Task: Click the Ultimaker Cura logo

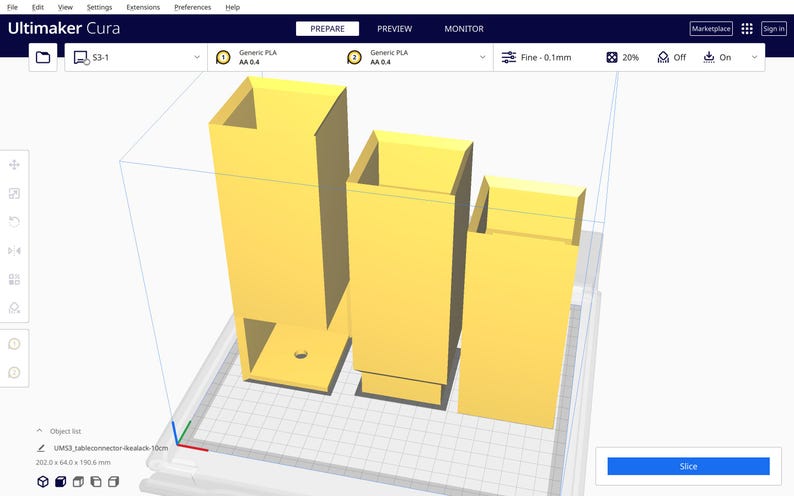Action: tap(64, 28)
